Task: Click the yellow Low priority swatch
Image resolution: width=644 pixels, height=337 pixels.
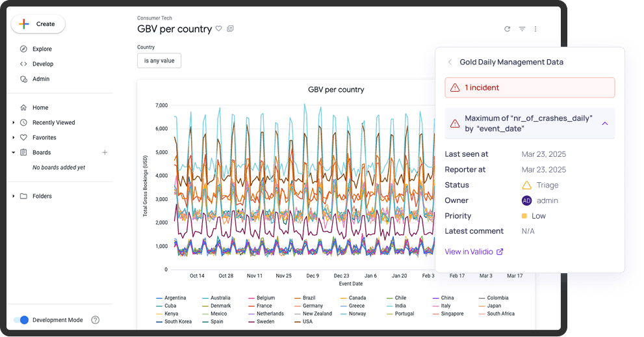Action: point(524,216)
